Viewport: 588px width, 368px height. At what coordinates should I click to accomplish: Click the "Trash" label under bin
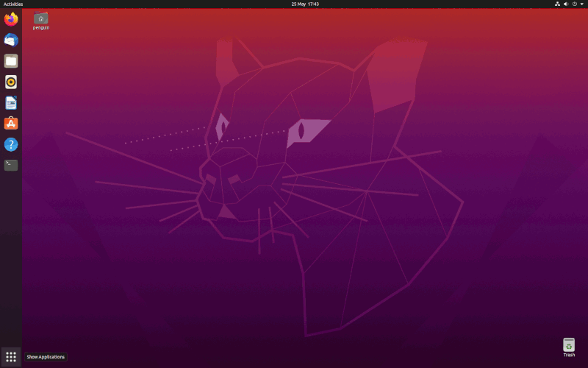[x=569, y=355]
